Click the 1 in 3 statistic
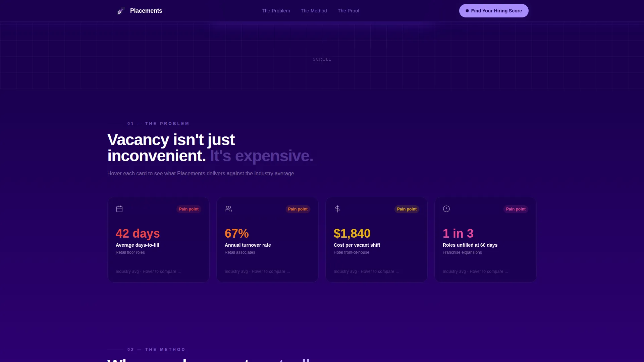Viewport: 644px width, 362px height. tap(458, 234)
